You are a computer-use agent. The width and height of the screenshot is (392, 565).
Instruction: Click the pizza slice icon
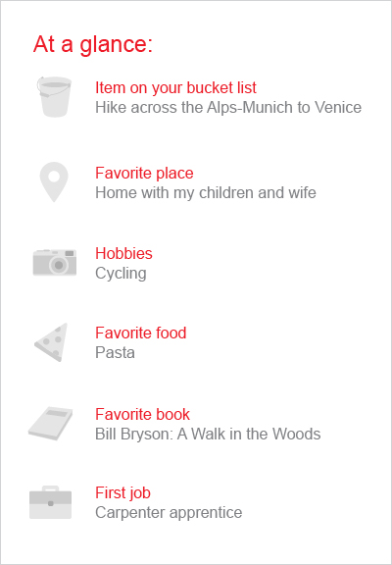click(x=51, y=342)
